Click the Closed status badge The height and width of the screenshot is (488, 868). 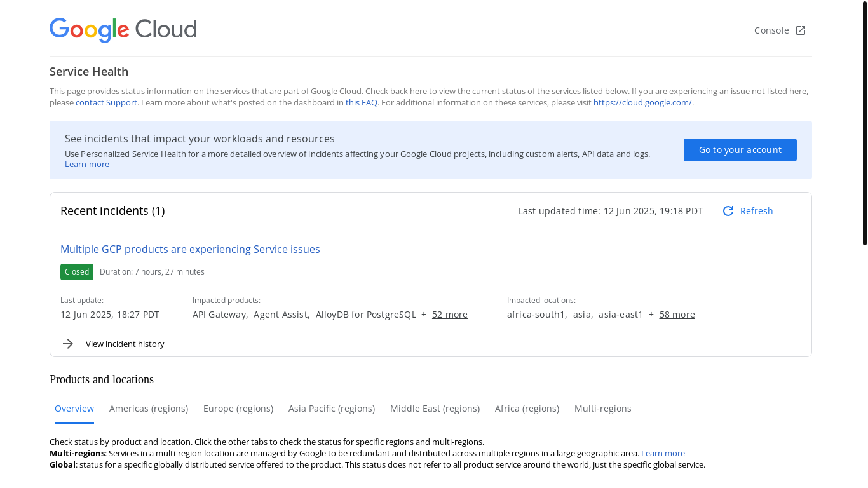click(77, 272)
